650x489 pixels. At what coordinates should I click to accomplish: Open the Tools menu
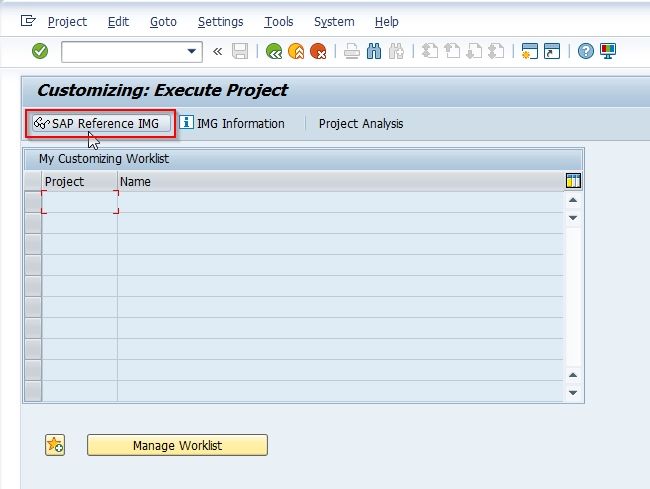pos(279,22)
